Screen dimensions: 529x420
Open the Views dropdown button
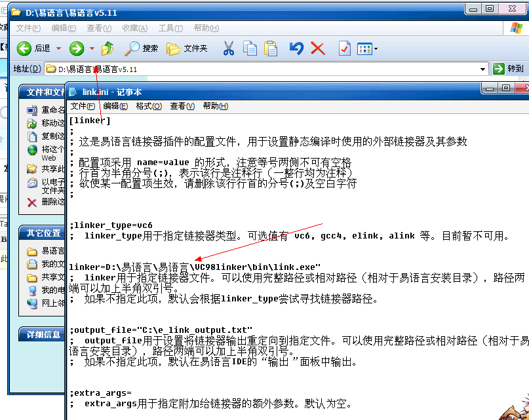click(367, 48)
